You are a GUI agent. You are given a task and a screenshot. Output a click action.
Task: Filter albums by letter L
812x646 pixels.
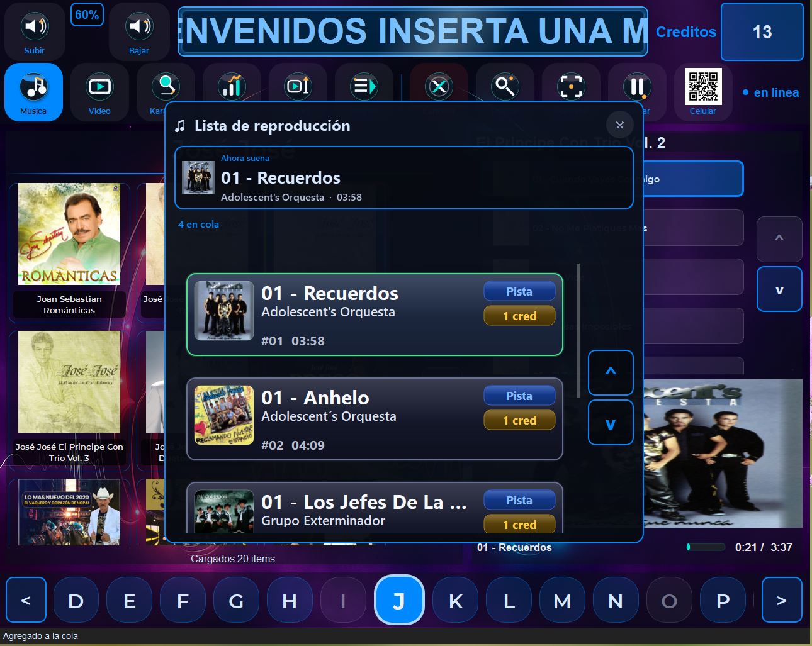point(509,601)
